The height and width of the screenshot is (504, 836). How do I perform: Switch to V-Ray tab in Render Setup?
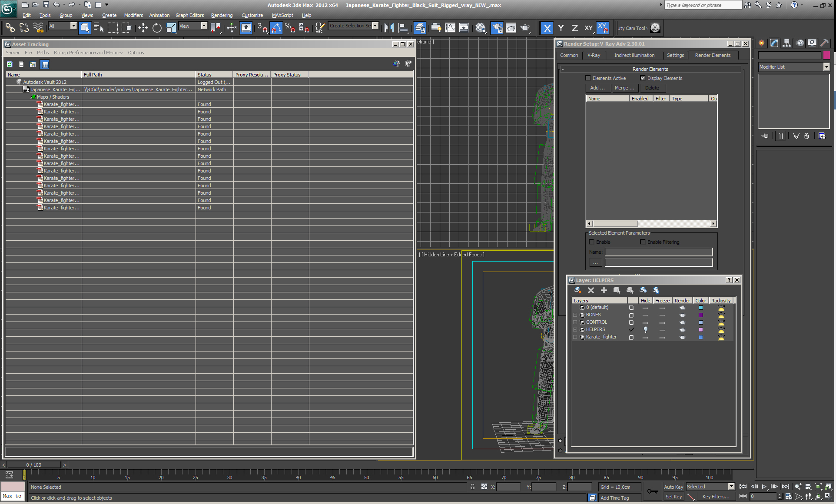(x=594, y=55)
